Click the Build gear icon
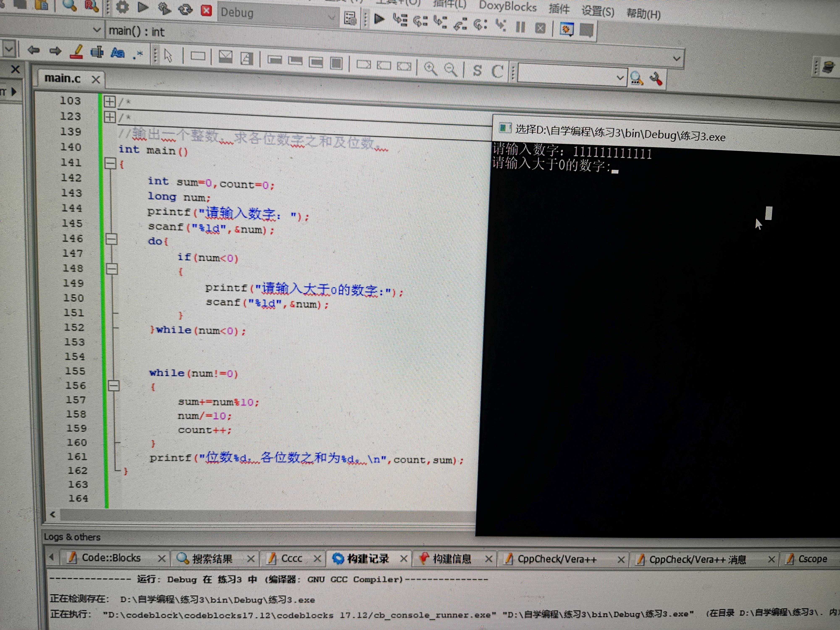Viewport: 840px width, 630px height. (122, 7)
